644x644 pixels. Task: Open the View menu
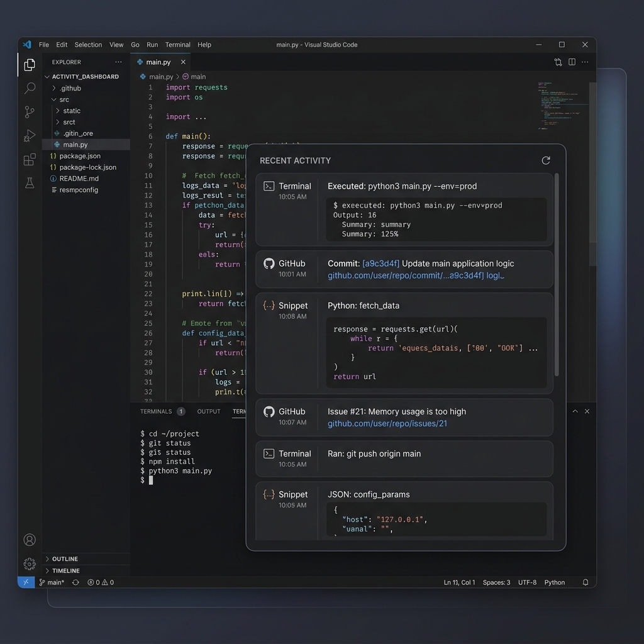click(116, 45)
